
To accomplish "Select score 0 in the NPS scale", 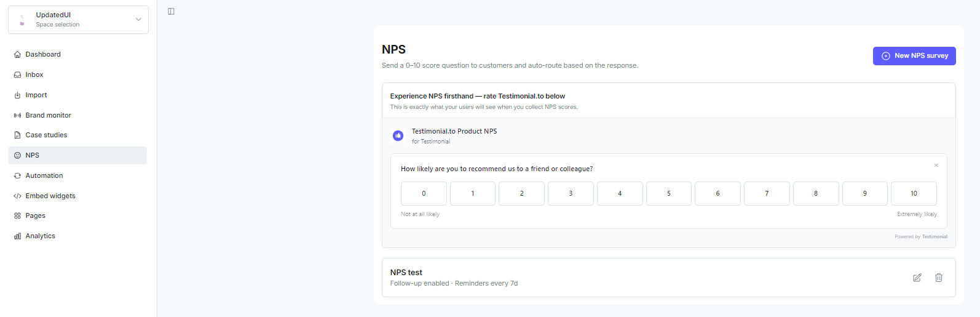I will [x=424, y=193].
